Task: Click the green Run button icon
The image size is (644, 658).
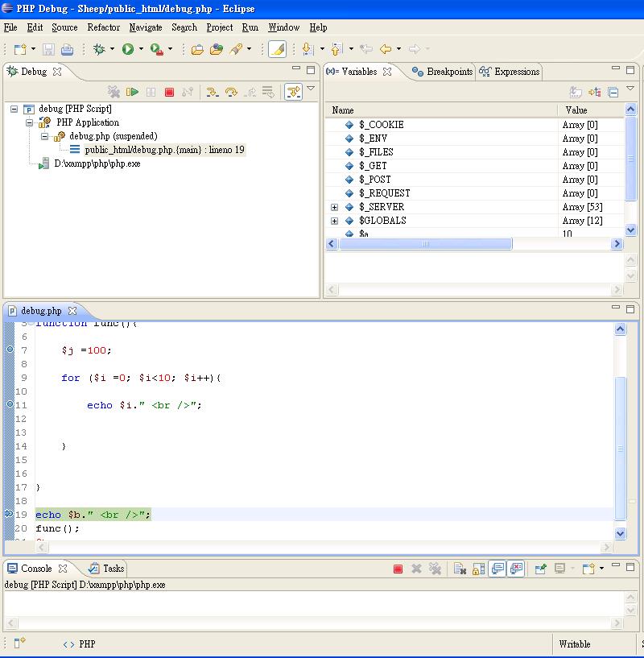Action: [128, 49]
